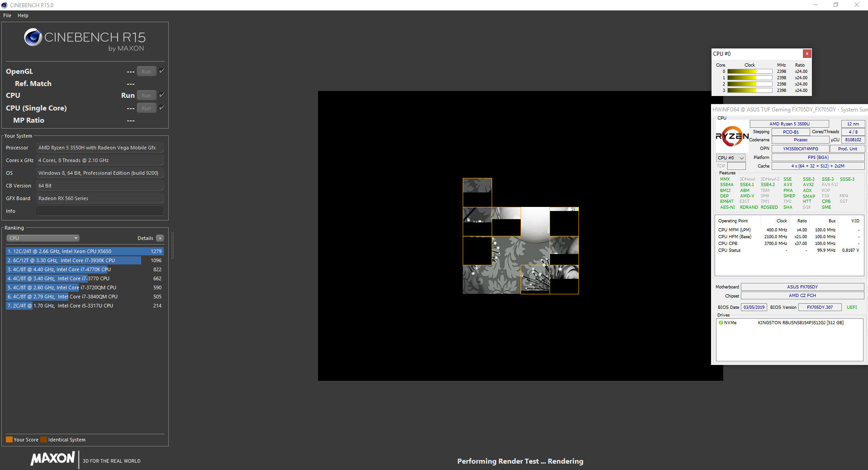
Task: Click the Processor name field
Action: [100, 148]
